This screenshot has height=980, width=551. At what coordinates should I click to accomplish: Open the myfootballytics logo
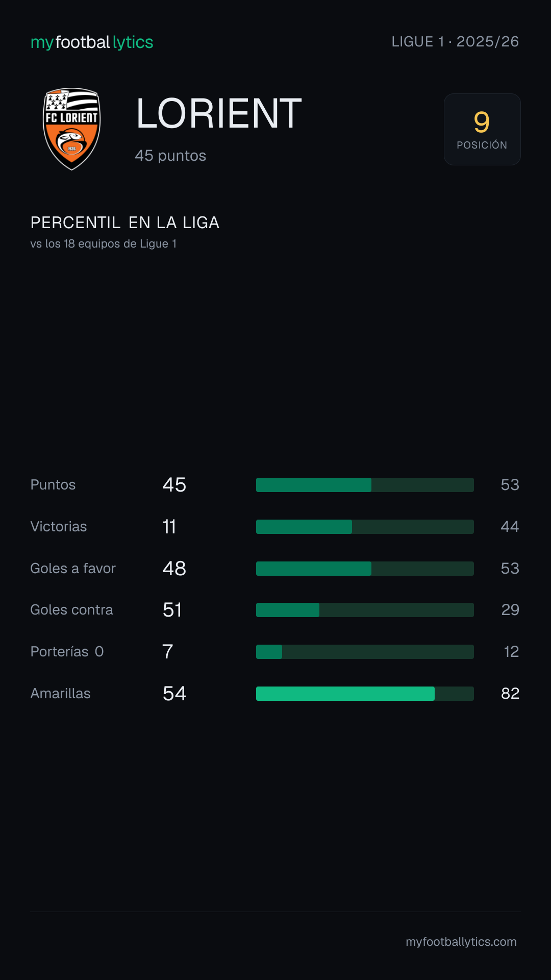point(92,42)
